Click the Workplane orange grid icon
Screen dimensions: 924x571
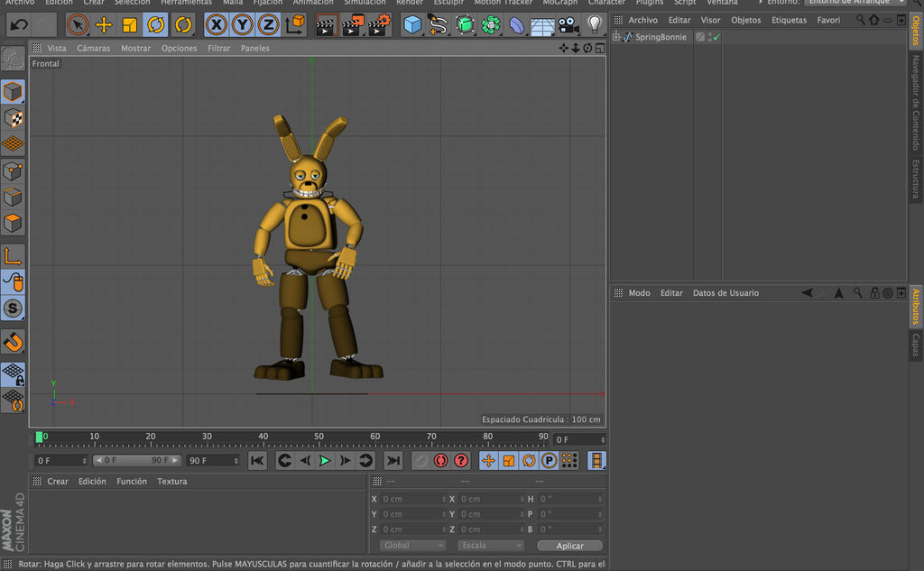tap(13, 143)
